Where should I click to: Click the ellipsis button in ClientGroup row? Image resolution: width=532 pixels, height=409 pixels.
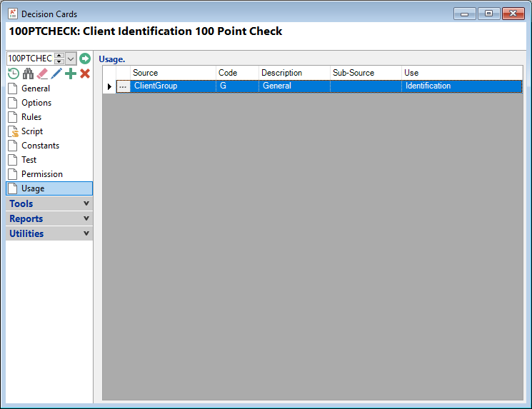pos(123,86)
